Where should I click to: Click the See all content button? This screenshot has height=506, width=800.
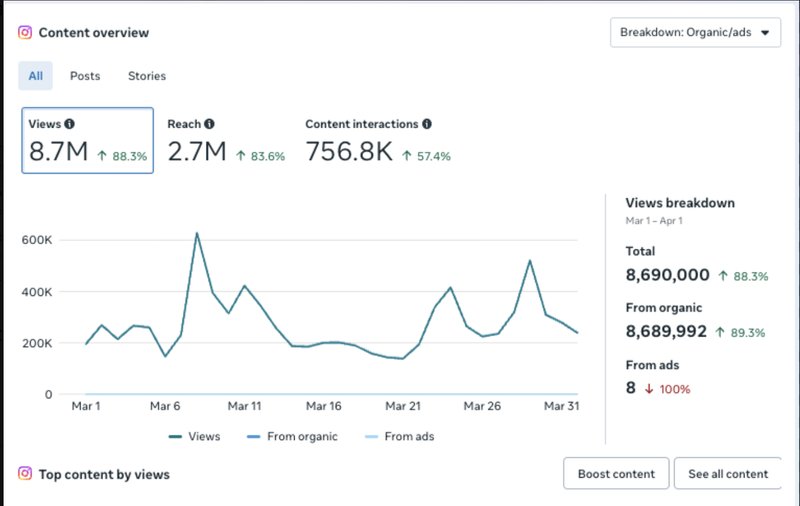[x=728, y=474]
